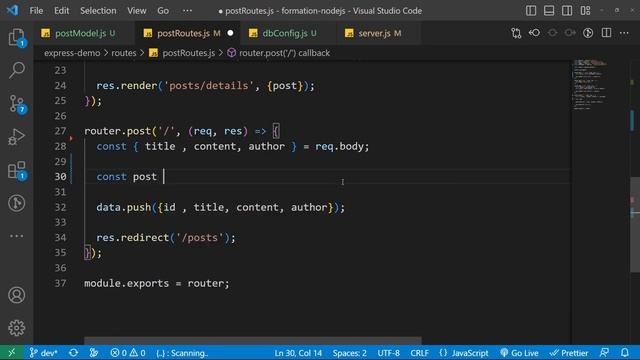This screenshot has height=360, width=640.
Task: Go to line via Ln 30, Col 14
Action: coord(298,353)
